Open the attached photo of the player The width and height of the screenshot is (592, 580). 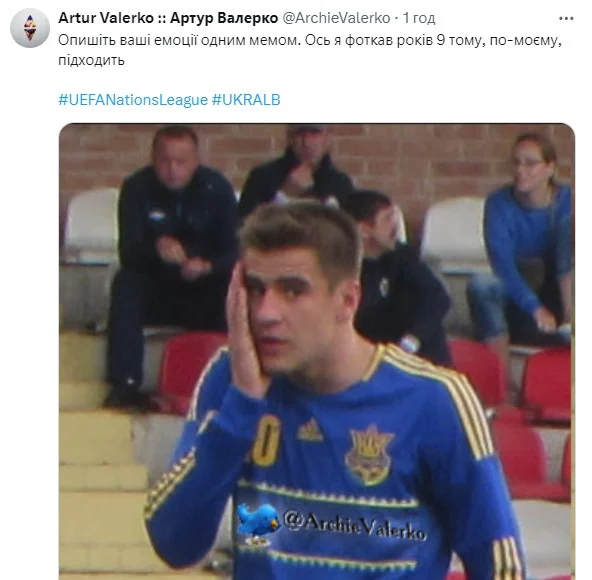[317, 352]
